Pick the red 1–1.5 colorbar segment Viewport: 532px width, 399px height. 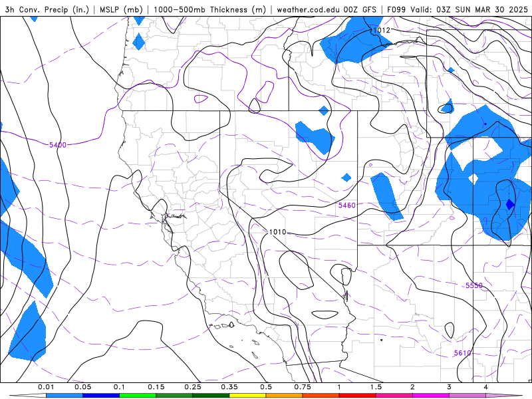pyautogui.click(x=358, y=396)
